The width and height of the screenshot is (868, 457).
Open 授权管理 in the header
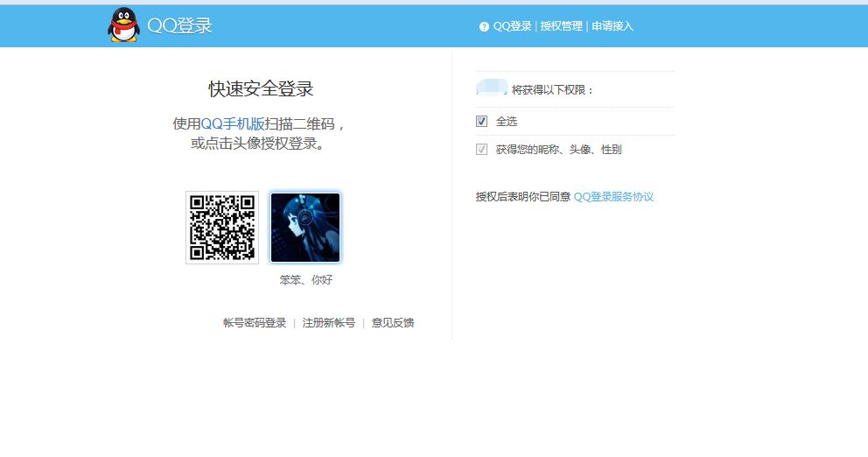[562, 26]
